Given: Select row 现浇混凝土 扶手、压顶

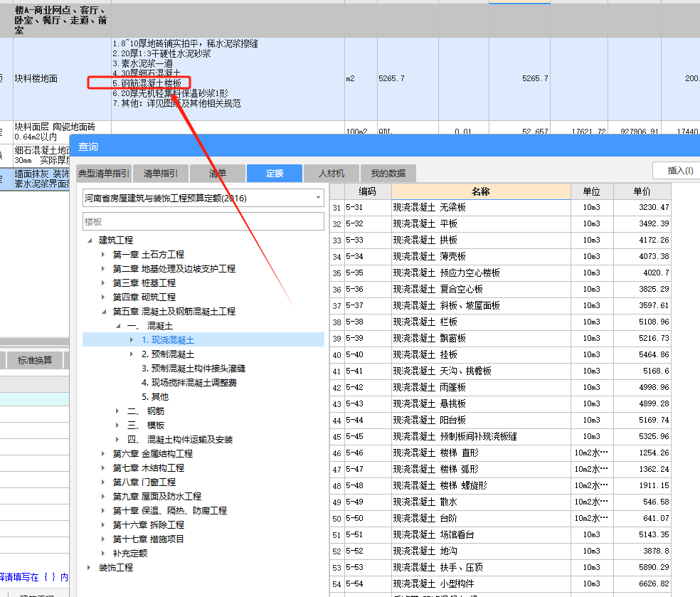Looking at the screenshot, I should (500, 568).
